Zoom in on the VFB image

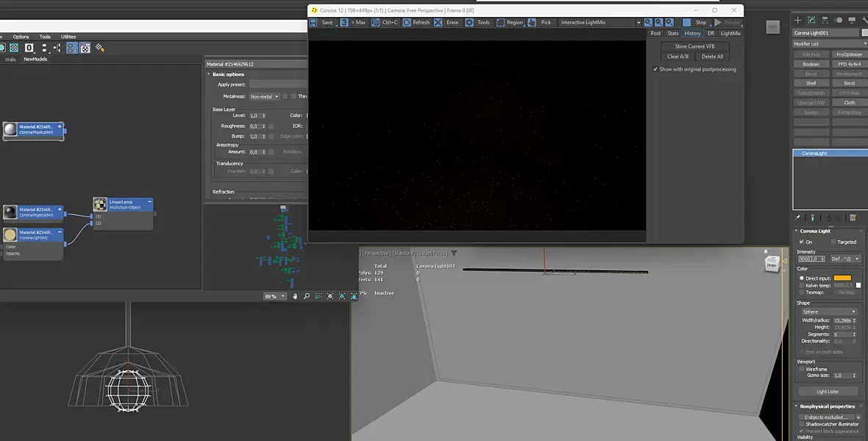point(648,23)
